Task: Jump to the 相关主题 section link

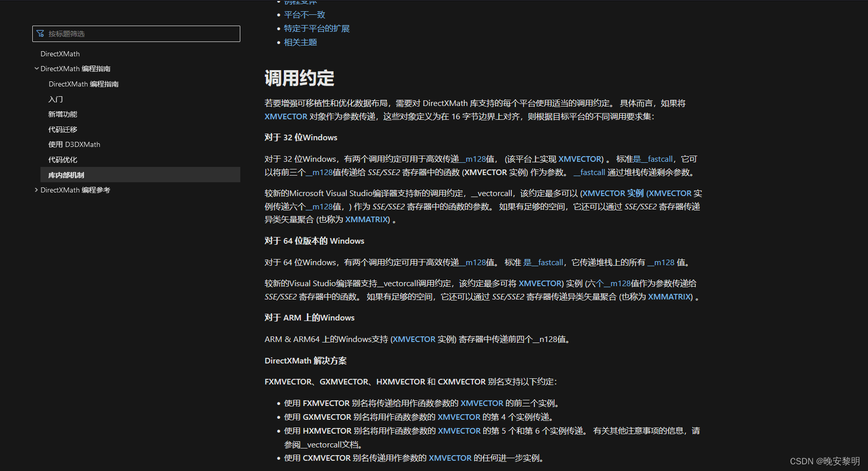Action: (300, 42)
